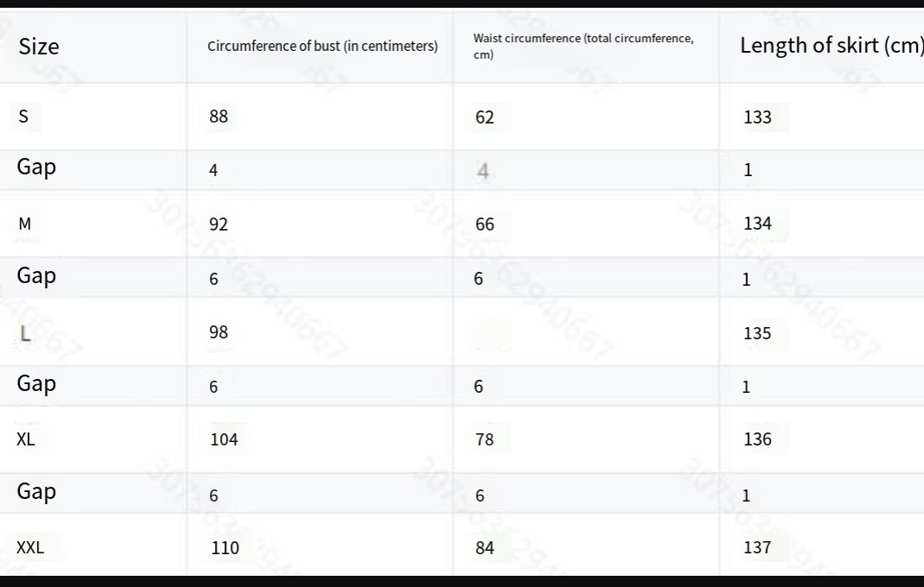
Task: Select the XXL size row label
Action: click(x=30, y=547)
